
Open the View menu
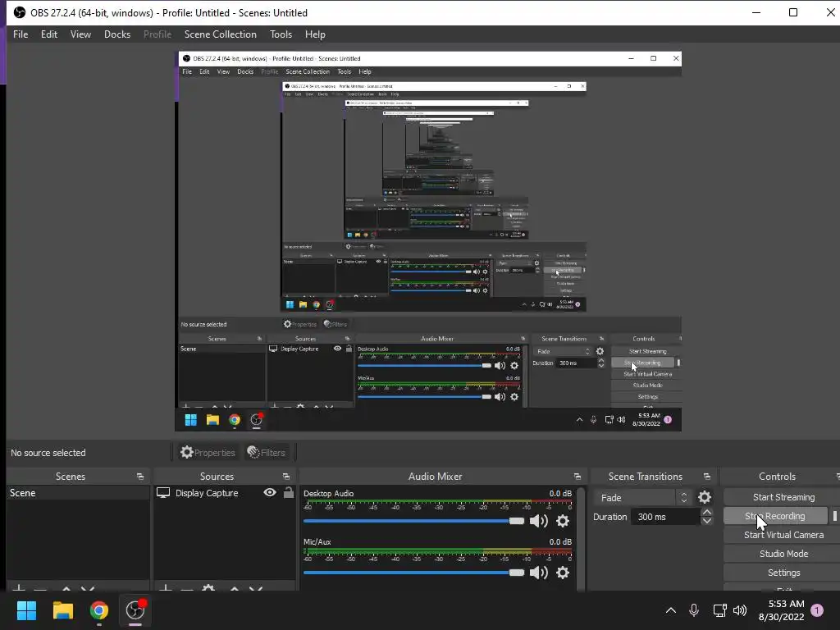pos(80,34)
